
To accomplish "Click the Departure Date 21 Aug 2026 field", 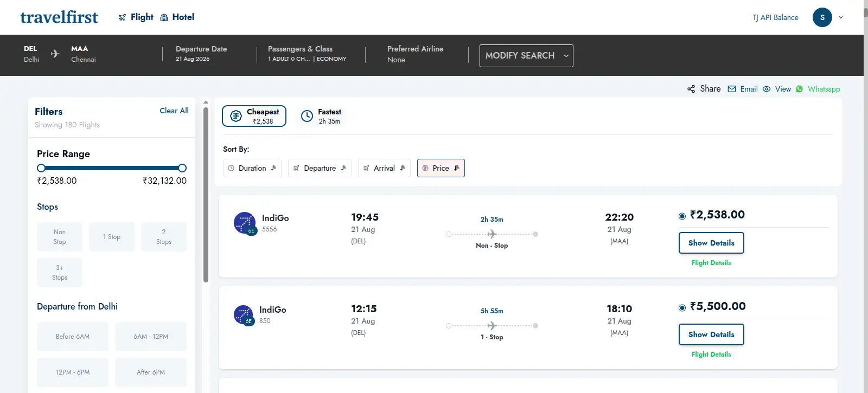I will [201, 54].
